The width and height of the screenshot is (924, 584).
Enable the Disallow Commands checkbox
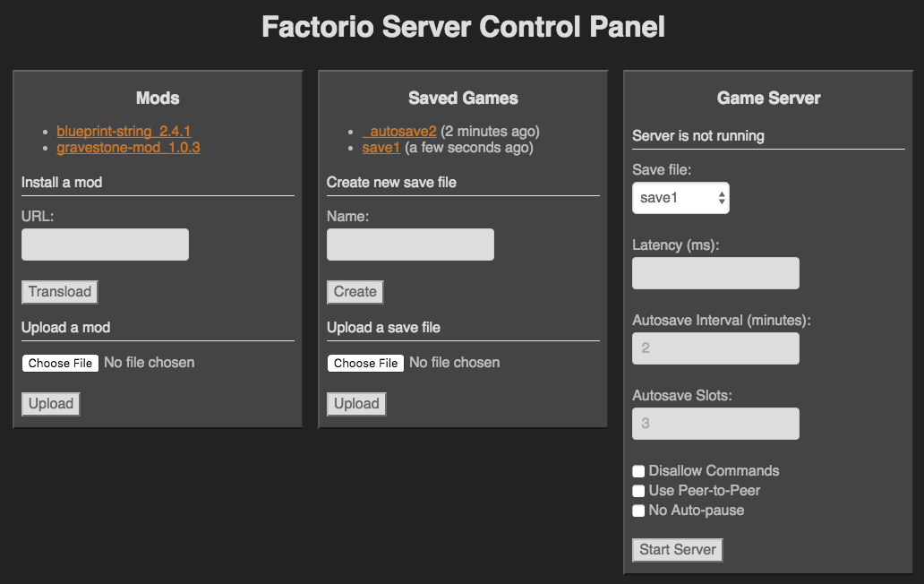tap(638, 471)
